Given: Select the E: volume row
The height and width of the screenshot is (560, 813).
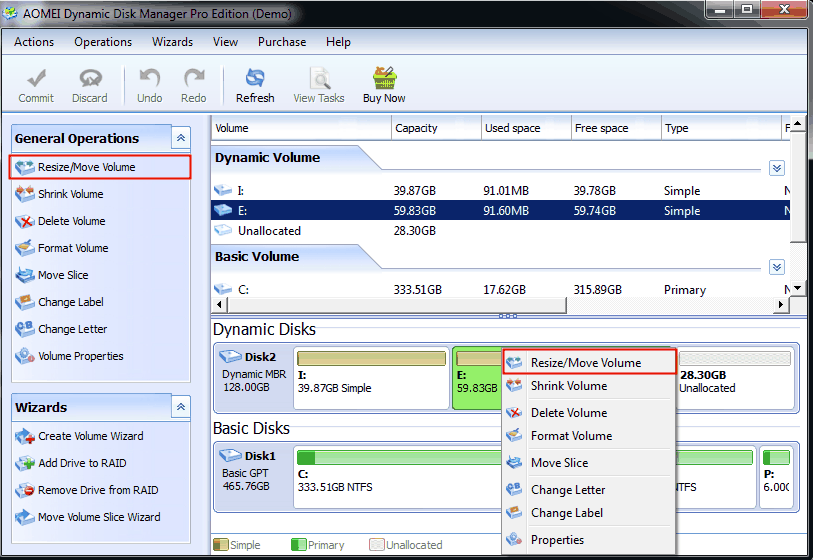Looking at the screenshot, I should click(500, 211).
